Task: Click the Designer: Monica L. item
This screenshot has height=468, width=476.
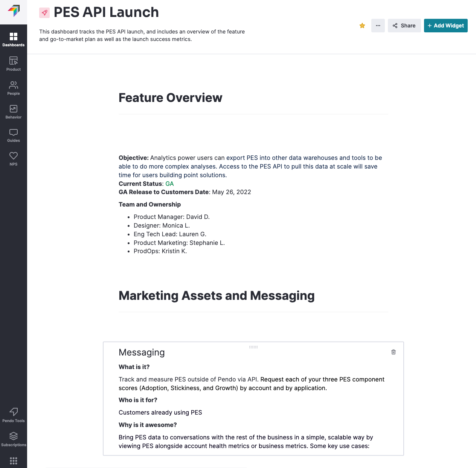Action: pyautogui.click(x=162, y=225)
